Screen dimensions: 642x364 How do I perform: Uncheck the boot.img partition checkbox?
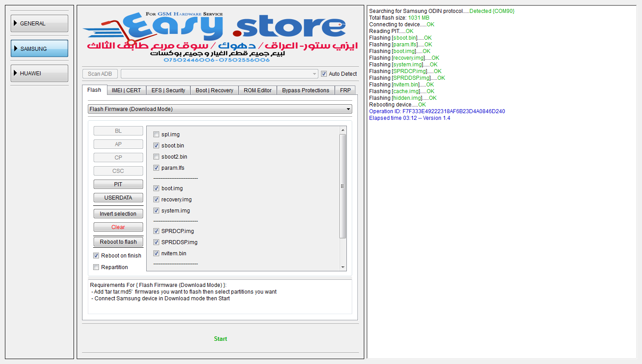pyautogui.click(x=156, y=188)
